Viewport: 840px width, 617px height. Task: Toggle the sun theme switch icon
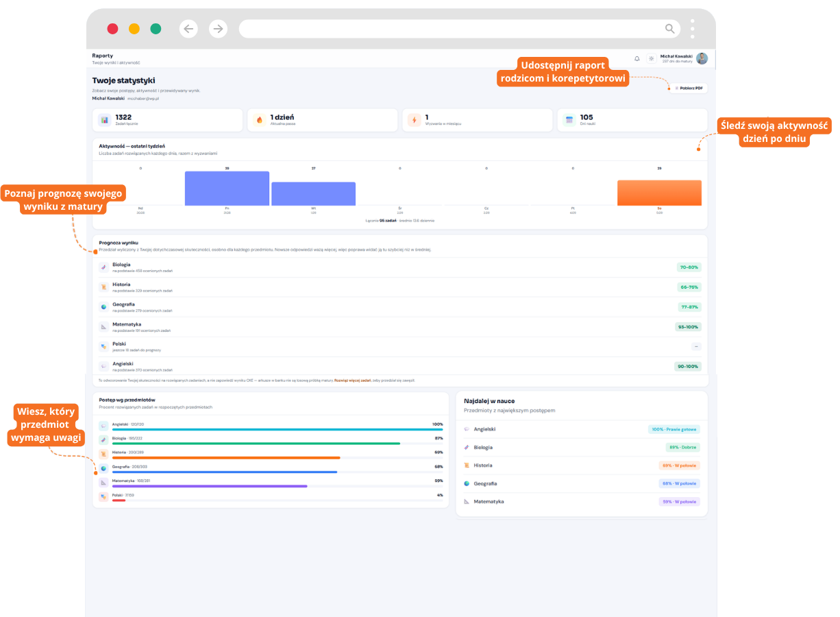click(651, 59)
